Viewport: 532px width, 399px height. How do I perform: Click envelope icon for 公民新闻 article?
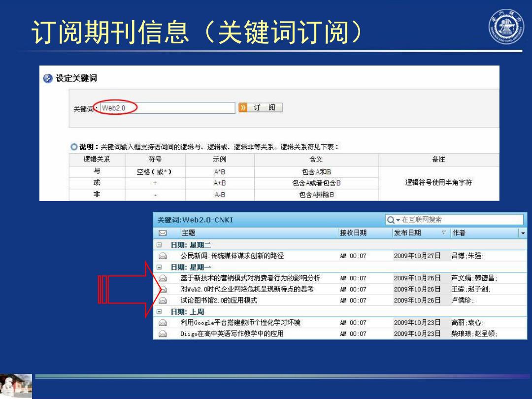pos(163,256)
